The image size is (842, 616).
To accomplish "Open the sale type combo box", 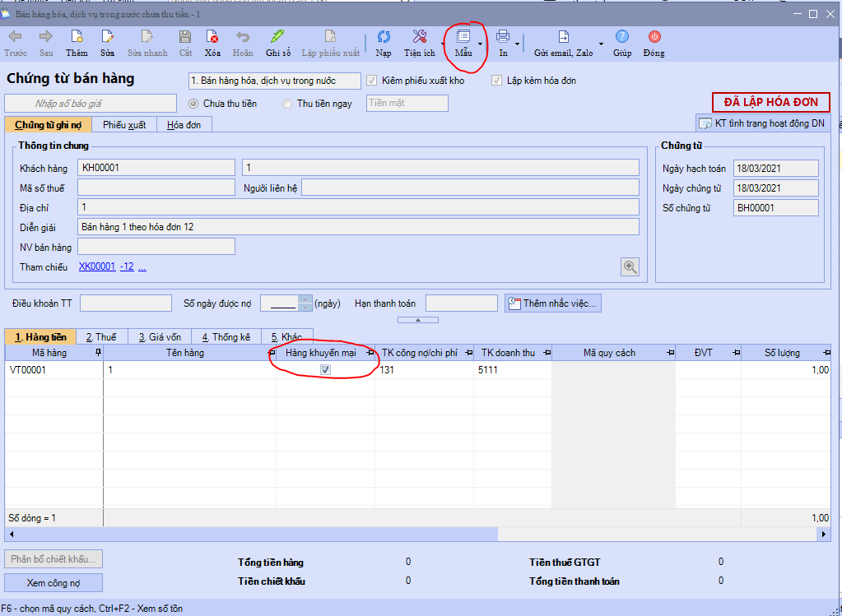I will (x=275, y=81).
